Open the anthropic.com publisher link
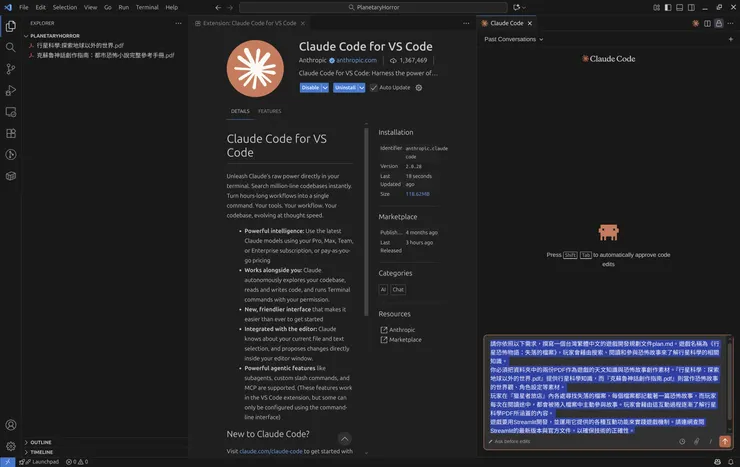Screen dimensions: 740x467 point(356,60)
